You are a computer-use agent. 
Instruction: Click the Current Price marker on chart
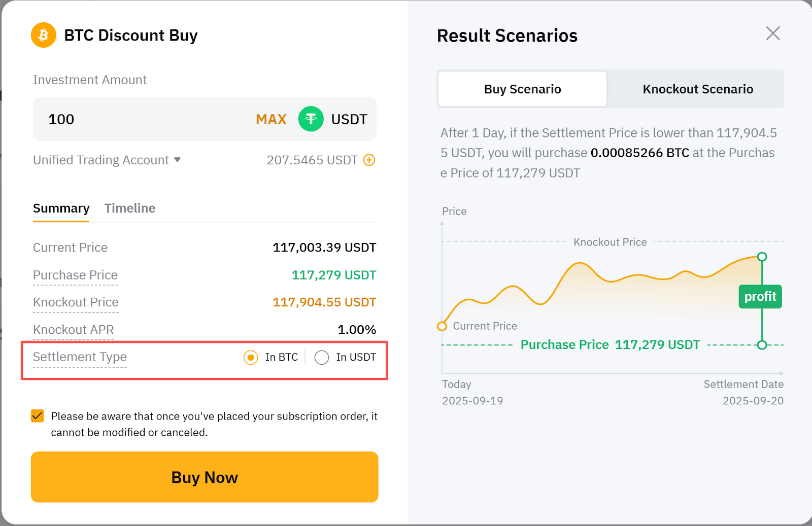(x=442, y=326)
